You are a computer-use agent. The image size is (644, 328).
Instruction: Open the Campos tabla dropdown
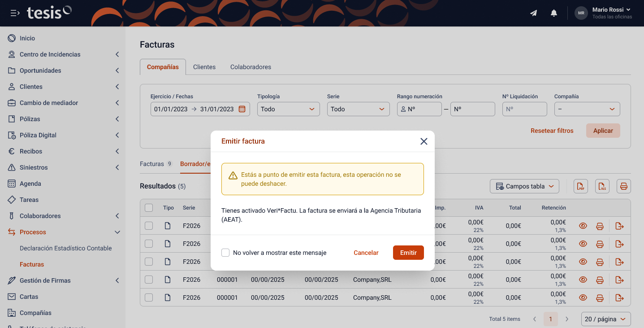pyautogui.click(x=524, y=186)
